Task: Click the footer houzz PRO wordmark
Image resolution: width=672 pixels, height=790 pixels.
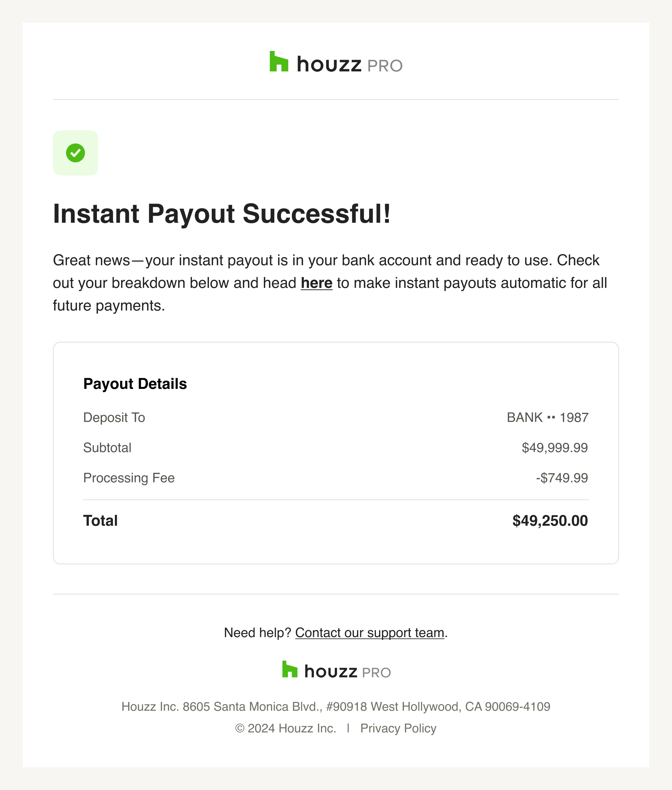Action: point(347,672)
